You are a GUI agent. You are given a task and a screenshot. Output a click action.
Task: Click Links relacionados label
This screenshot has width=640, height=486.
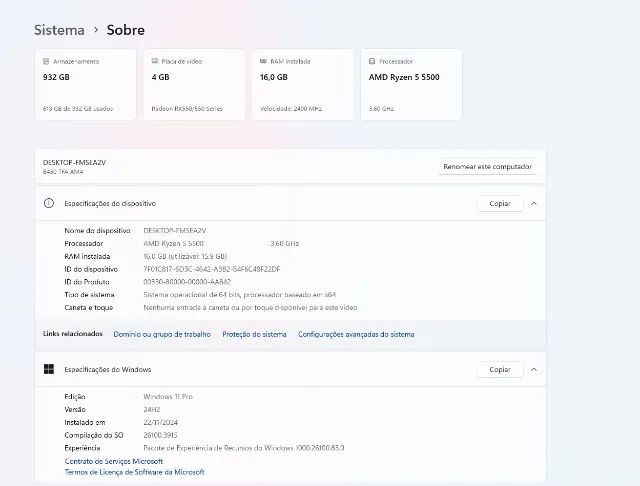73,334
